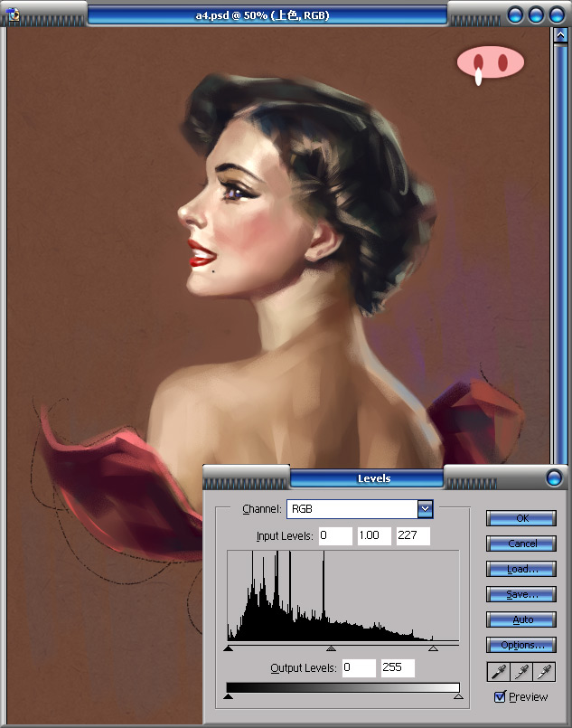Cancel the Levels dialog
572x728 pixels.
tap(521, 544)
